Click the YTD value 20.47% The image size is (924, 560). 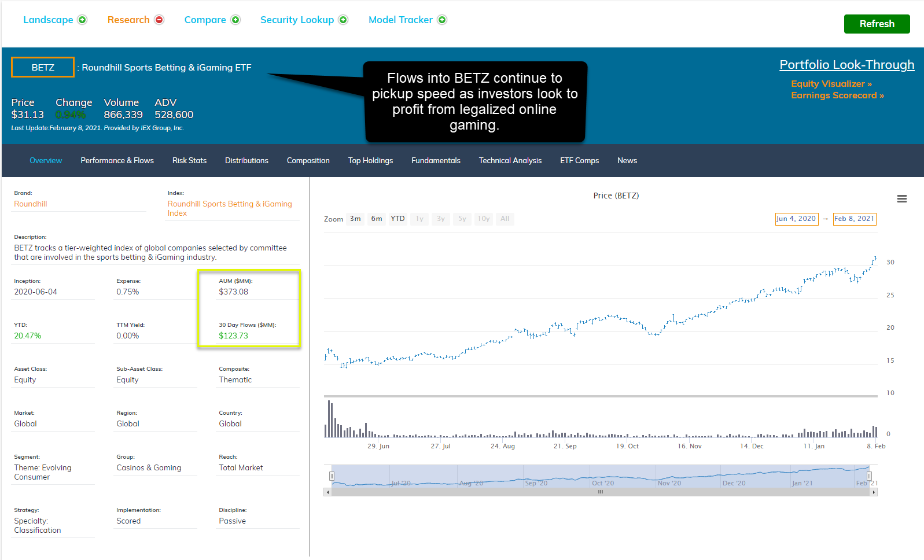28,336
